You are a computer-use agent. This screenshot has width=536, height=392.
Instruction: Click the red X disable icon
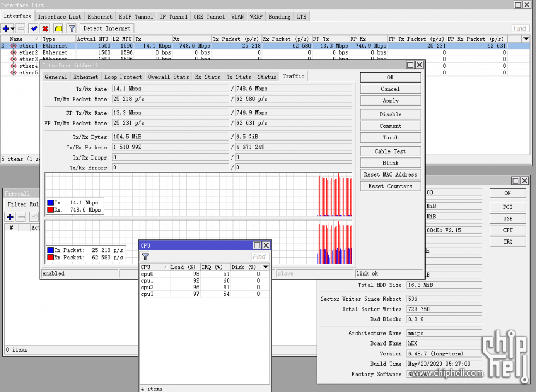click(45, 28)
